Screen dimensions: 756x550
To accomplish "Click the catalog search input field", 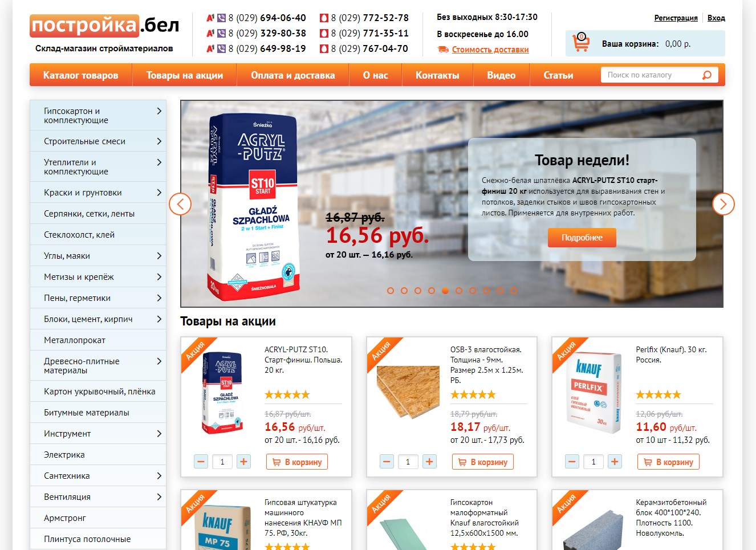I will (x=650, y=75).
